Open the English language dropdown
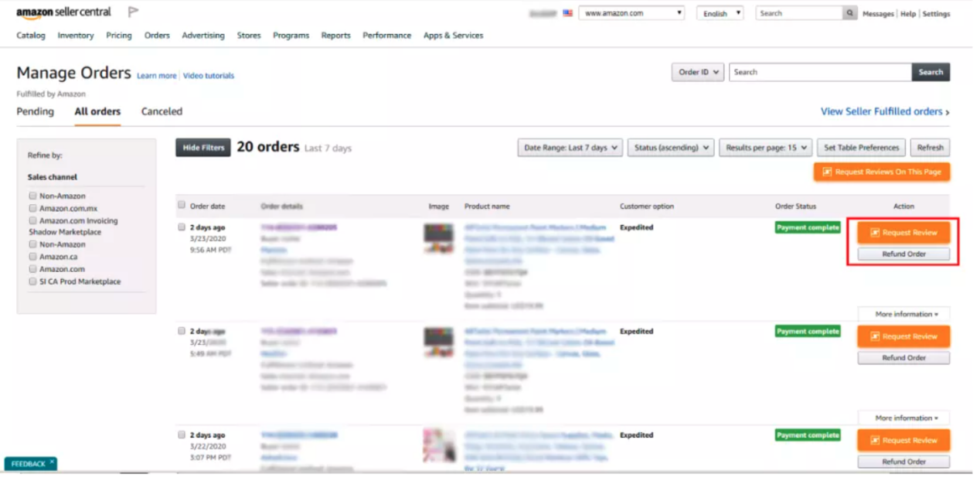The width and height of the screenshot is (980, 484). 720,13
